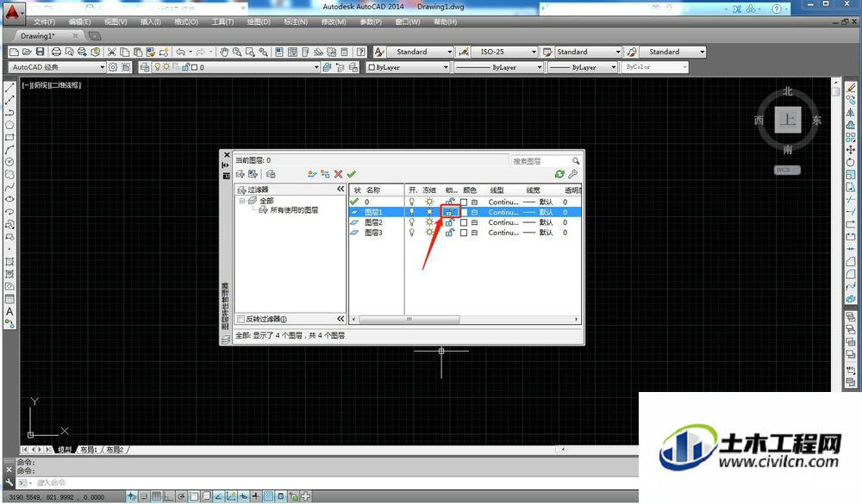
Task: Select the Erase tool in modify toolbar
Action: (851, 88)
